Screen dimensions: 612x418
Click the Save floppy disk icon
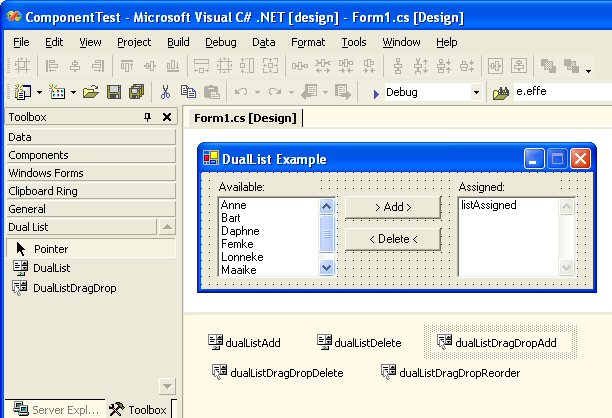(114, 92)
